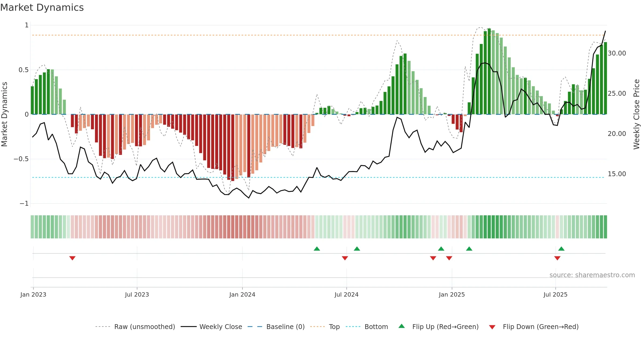Click the flip-up marker just before Jul 2024
The width and height of the screenshot is (644, 362).
pos(317,249)
